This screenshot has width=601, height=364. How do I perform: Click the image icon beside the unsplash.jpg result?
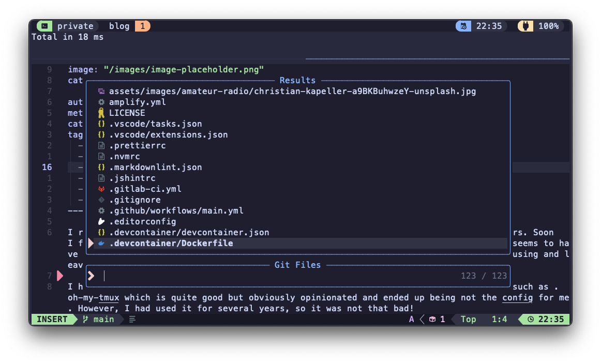tap(101, 91)
